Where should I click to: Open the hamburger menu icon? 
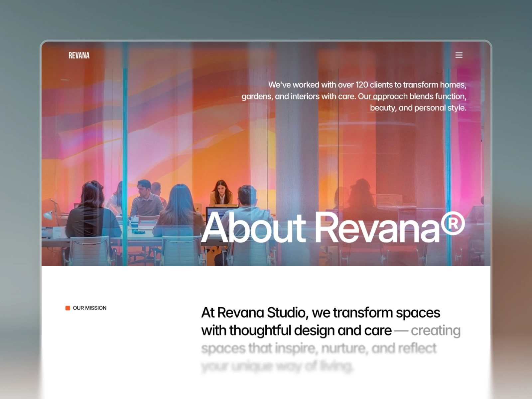coord(459,55)
